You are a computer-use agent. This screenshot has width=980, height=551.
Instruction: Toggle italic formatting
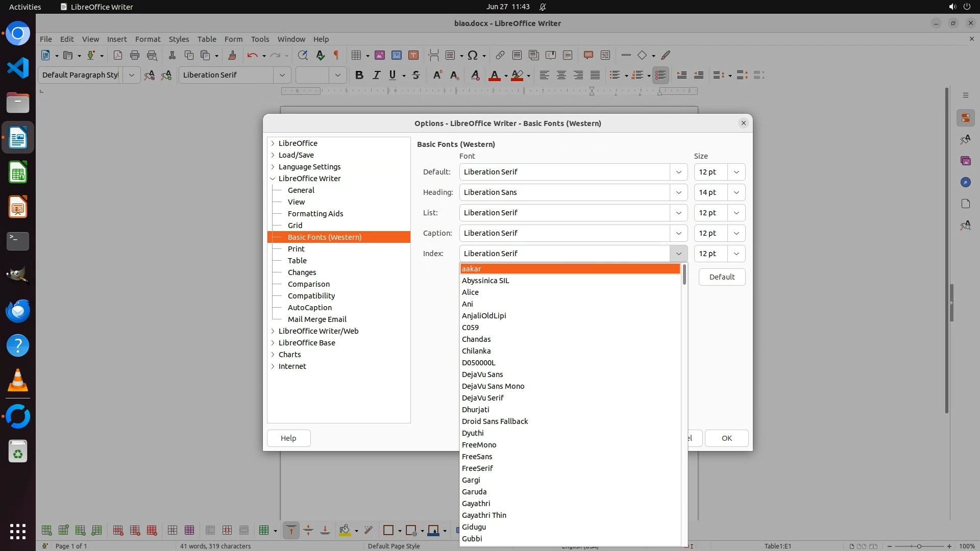(x=376, y=75)
